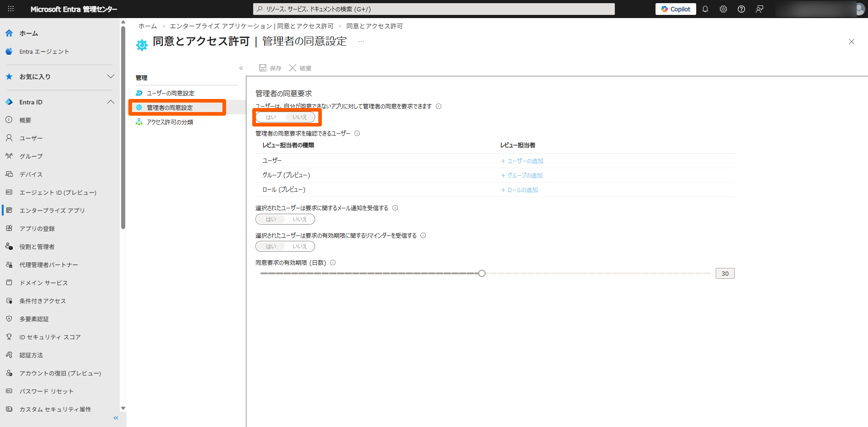Collapse the 管理 side menu panel

pyautogui.click(x=241, y=68)
